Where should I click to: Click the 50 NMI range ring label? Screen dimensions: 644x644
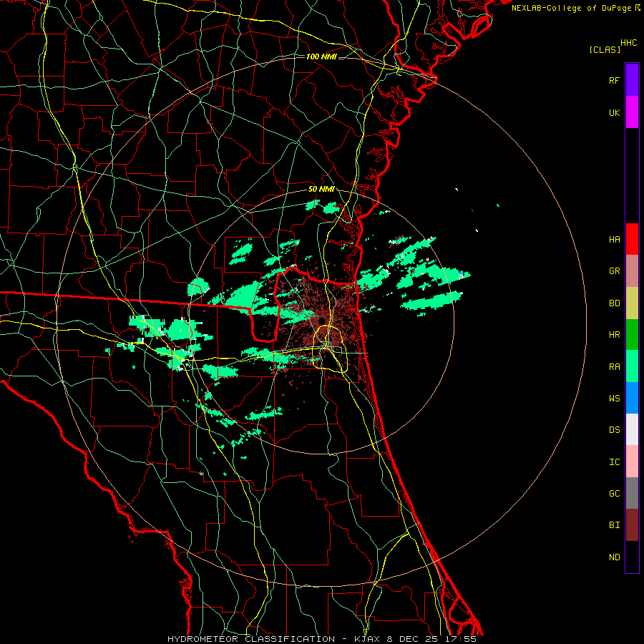point(321,189)
